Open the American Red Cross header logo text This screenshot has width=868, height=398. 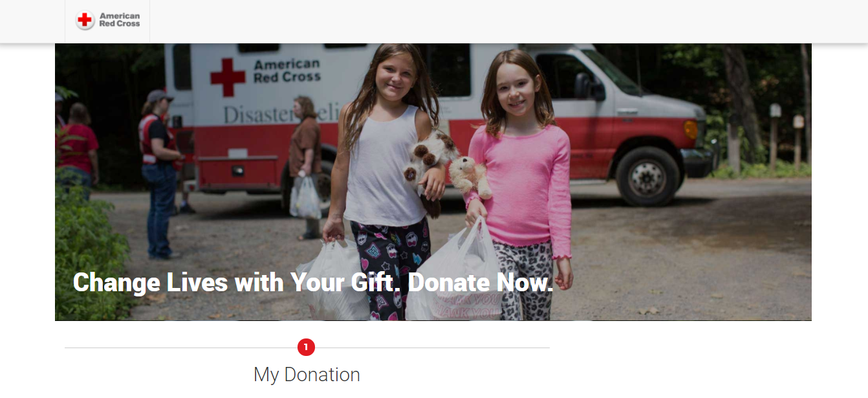120,20
